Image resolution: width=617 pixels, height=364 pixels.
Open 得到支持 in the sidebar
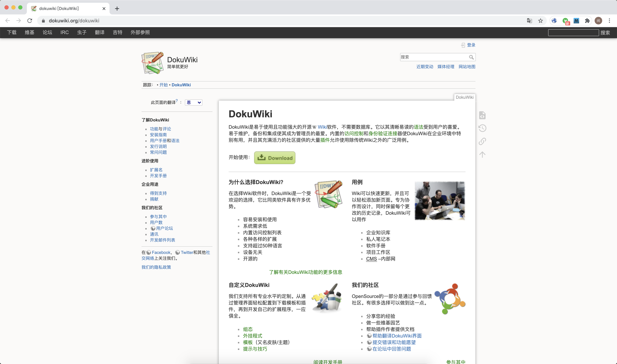(158, 193)
